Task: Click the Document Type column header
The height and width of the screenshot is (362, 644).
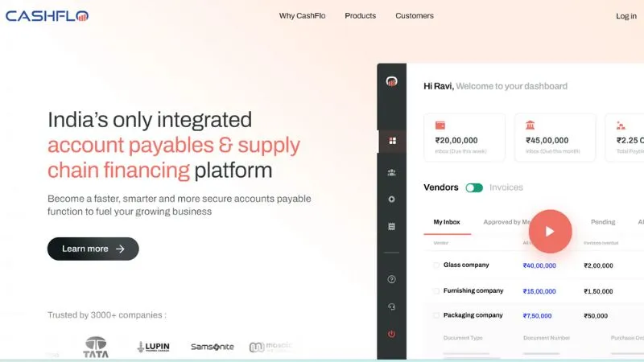Action: (x=463, y=338)
